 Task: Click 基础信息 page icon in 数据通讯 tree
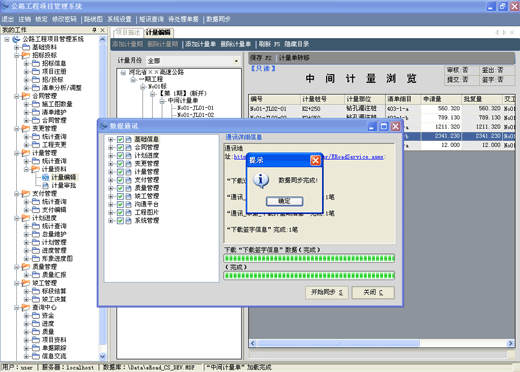tap(128, 139)
